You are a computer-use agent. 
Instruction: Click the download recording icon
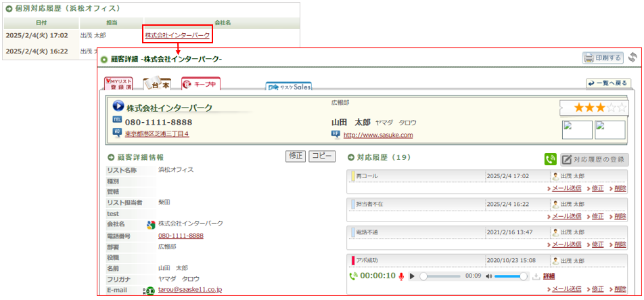[536, 276]
